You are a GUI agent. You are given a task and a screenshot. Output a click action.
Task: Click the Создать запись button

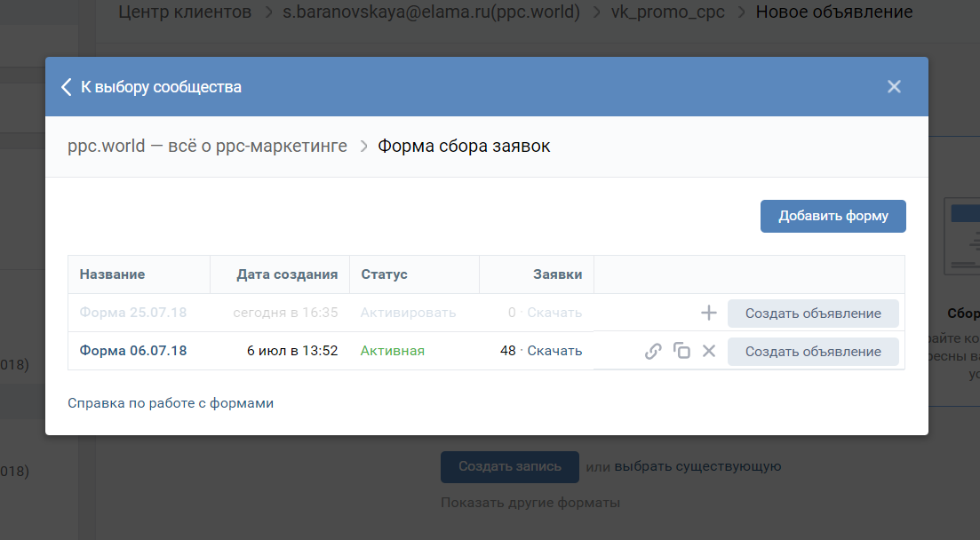click(509, 466)
